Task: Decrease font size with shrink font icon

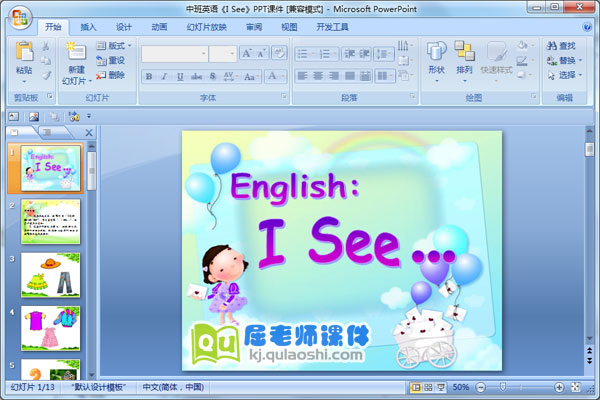Action: click(262, 53)
